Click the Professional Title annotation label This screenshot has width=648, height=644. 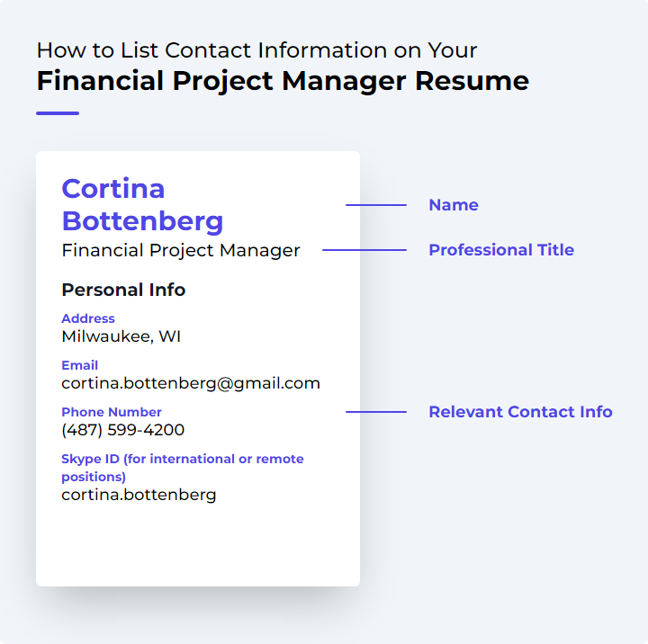coord(501,250)
